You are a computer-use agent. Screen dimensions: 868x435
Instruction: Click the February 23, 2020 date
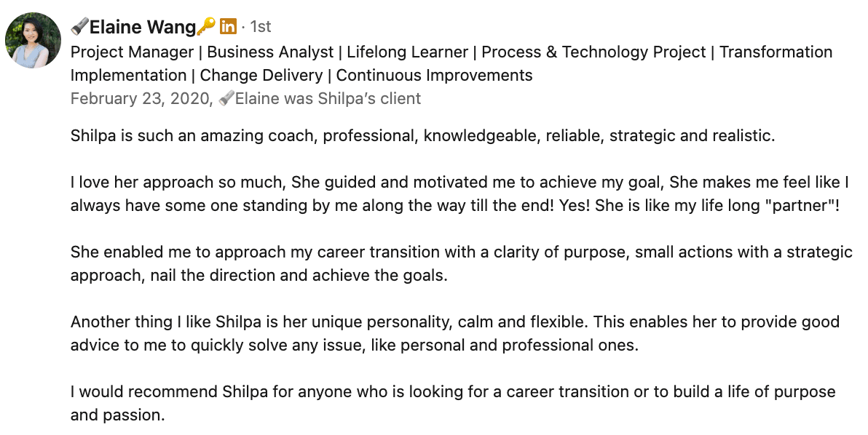click(x=140, y=98)
